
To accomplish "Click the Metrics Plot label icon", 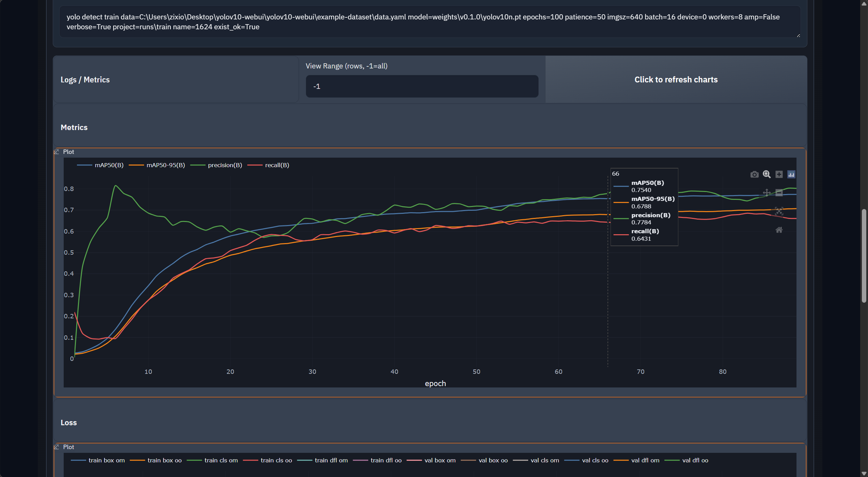I will [x=57, y=152].
